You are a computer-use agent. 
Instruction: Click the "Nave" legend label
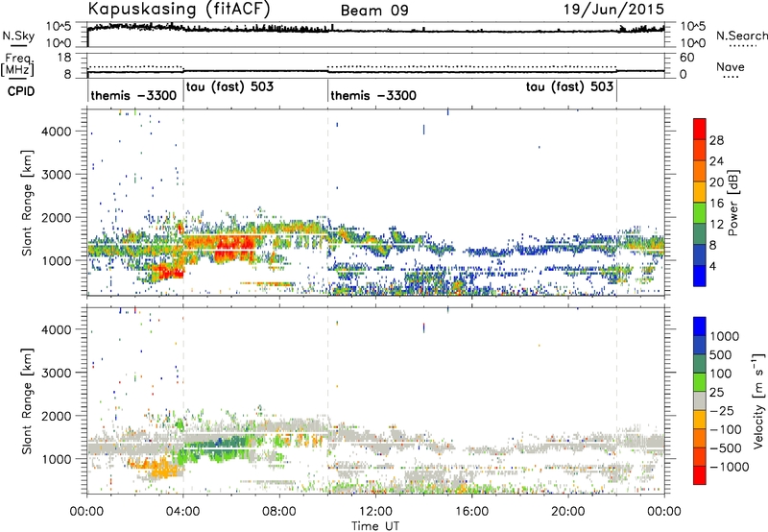731,66
